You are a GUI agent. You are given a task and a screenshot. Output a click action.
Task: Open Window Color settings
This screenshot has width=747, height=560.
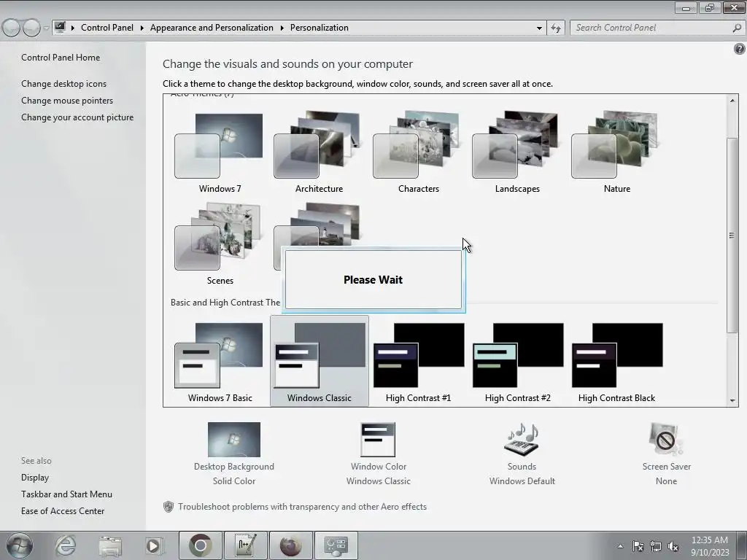click(x=379, y=454)
